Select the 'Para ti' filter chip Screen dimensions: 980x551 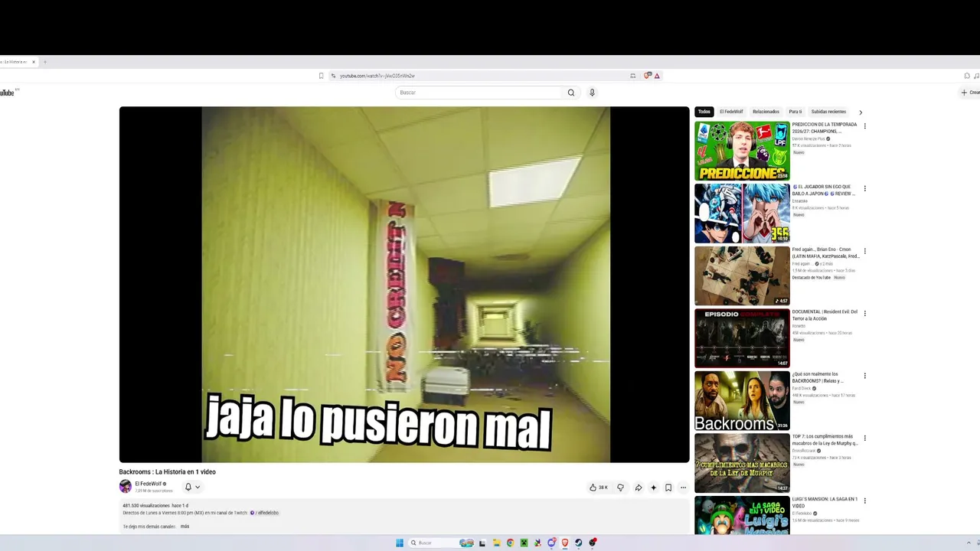coord(795,112)
